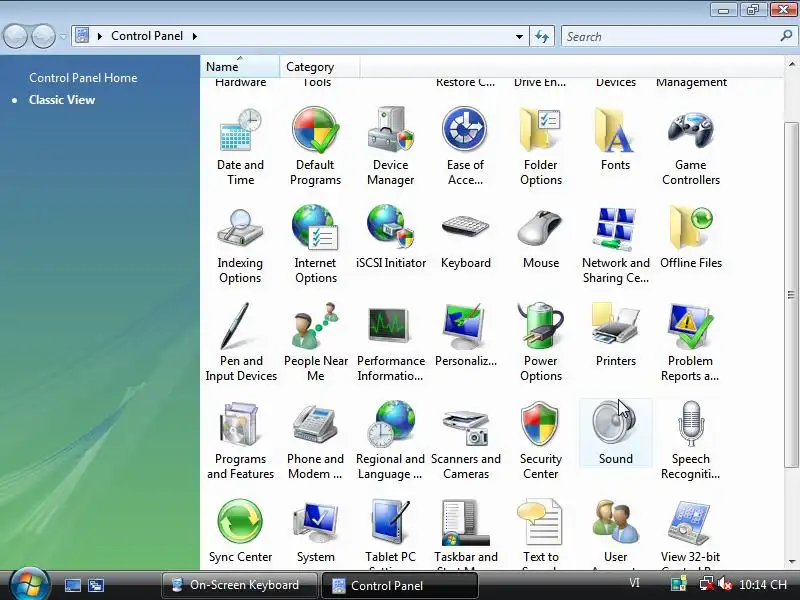Open Performance Information and Tools
This screenshot has height=600, width=800.
(391, 343)
